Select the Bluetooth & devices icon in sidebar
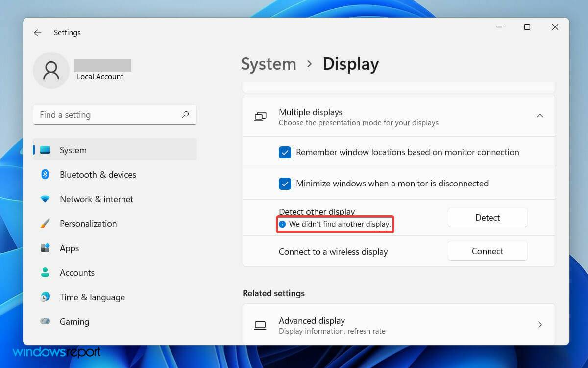The height and width of the screenshot is (368, 588). [x=45, y=174]
